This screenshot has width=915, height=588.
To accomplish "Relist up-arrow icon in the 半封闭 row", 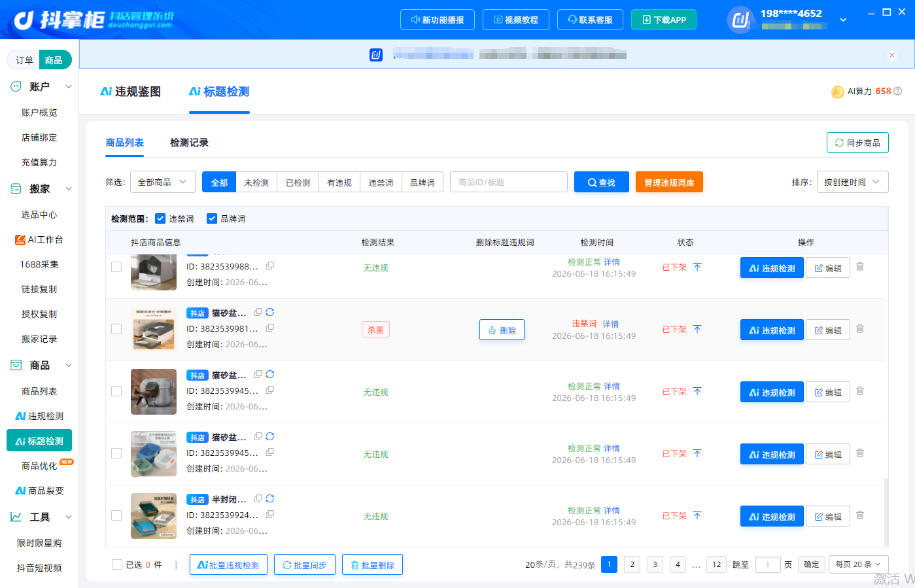I will coord(697,515).
